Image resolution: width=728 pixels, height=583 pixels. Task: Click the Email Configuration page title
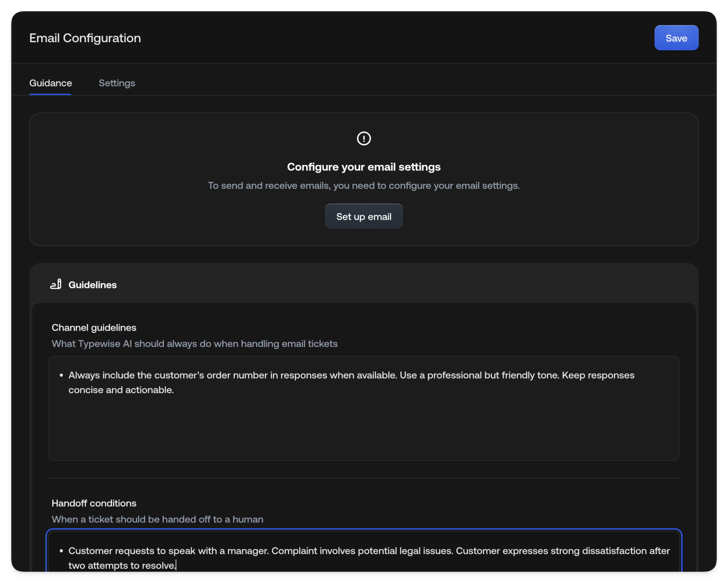click(x=85, y=38)
